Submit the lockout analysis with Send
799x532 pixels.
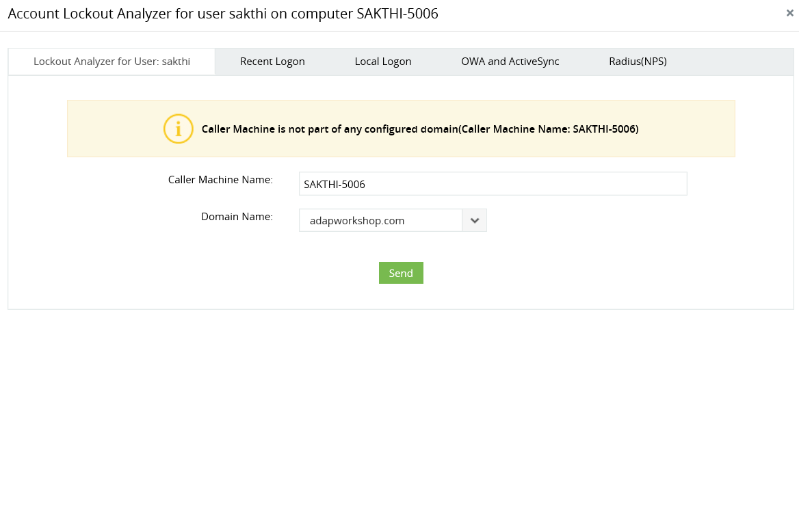pos(401,272)
